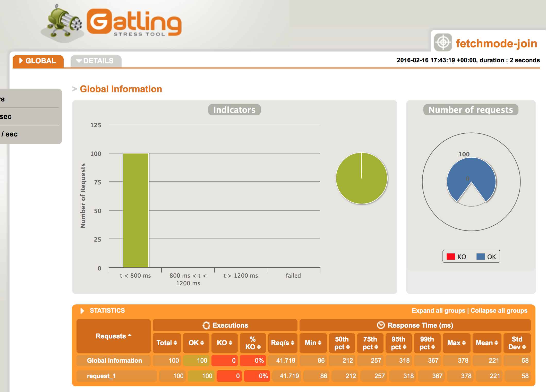
Task: Open the DETAILS dropdown tab
Action: [x=96, y=61]
